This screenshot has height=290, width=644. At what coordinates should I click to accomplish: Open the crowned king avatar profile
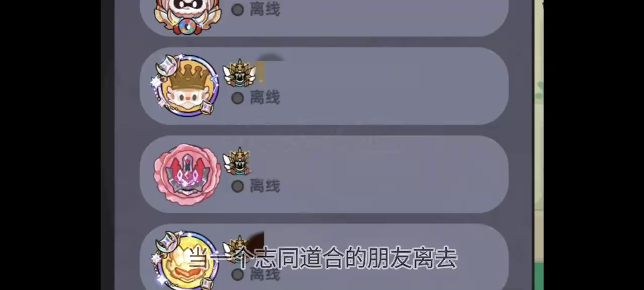click(x=187, y=86)
